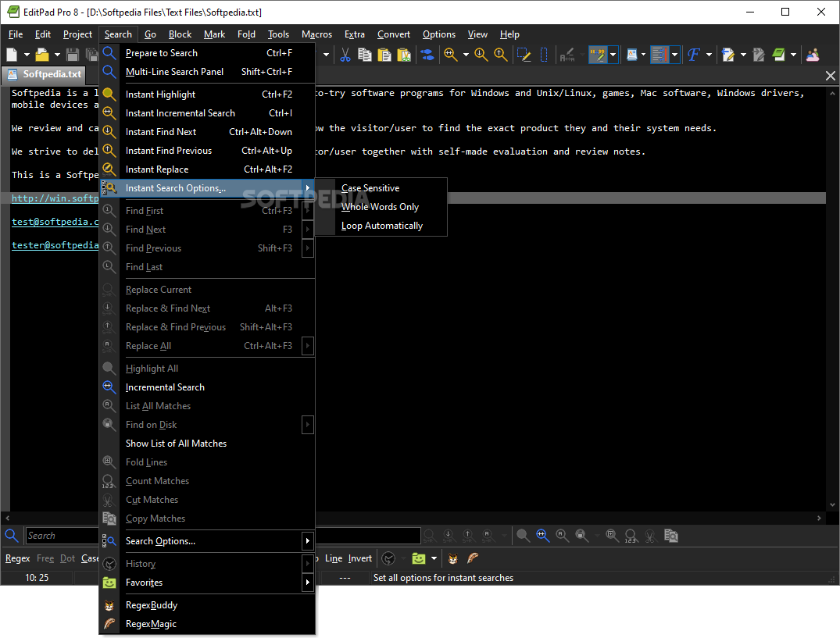Click the cursive F font icon
Screen dimensions: 840x638
coord(694,55)
